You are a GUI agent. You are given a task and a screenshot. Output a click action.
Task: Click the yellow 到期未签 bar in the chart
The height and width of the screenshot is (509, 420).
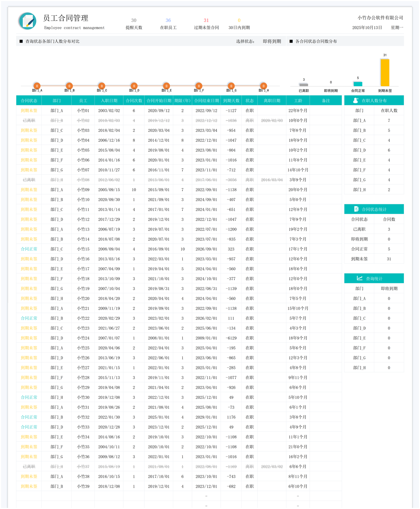click(x=385, y=73)
